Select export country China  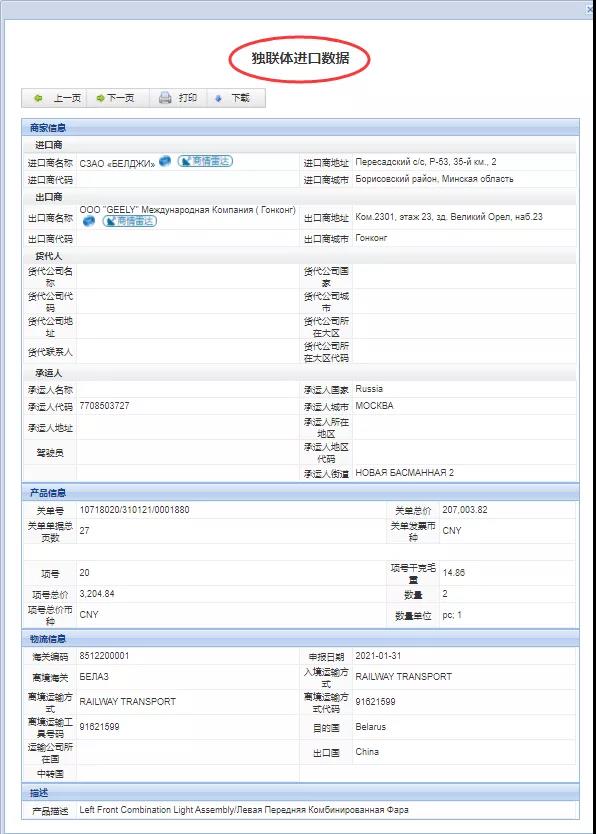(x=367, y=752)
